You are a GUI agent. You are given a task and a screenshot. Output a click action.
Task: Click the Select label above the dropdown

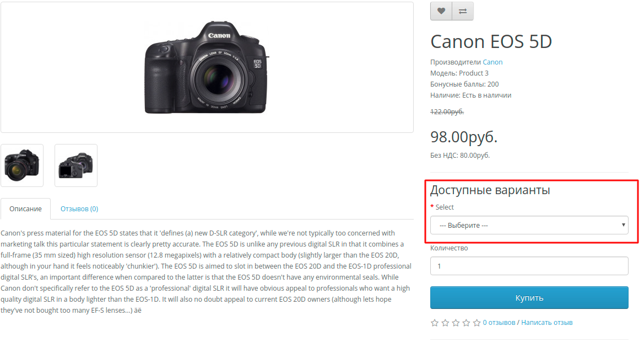[445, 207]
